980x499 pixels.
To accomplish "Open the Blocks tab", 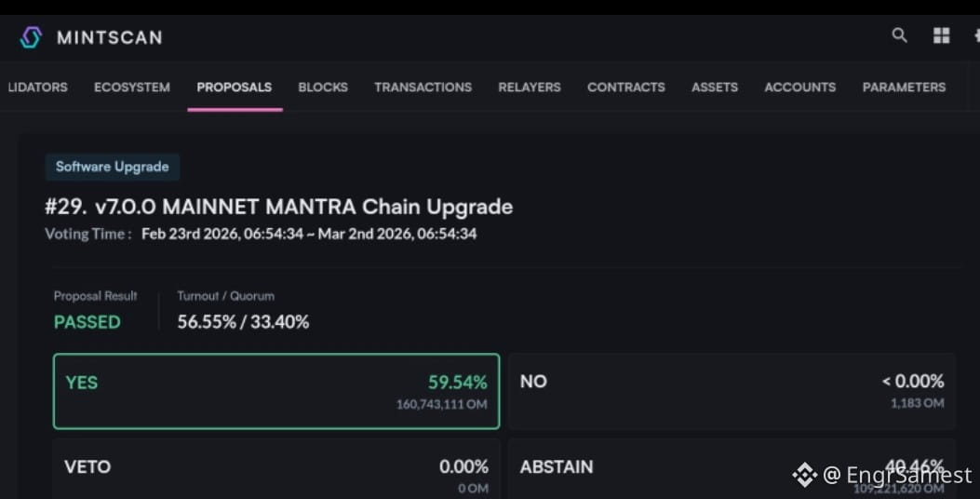I will [x=323, y=88].
